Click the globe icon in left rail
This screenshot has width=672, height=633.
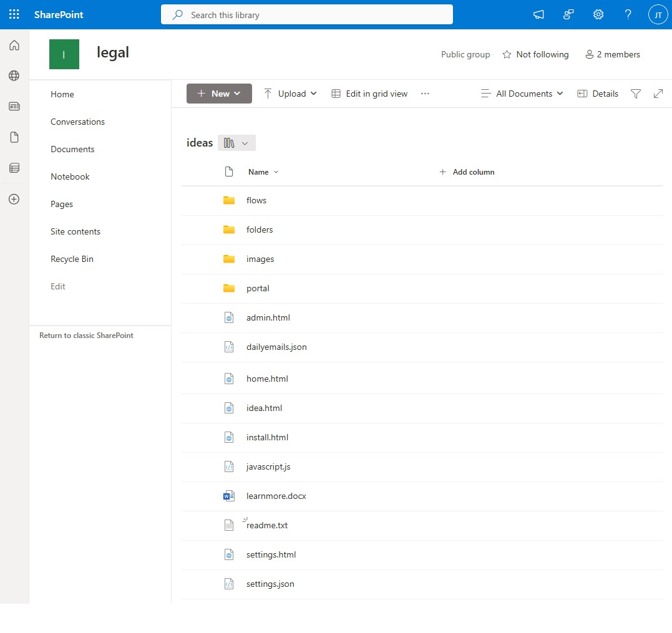pyautogui.click(x=14, y=75)
